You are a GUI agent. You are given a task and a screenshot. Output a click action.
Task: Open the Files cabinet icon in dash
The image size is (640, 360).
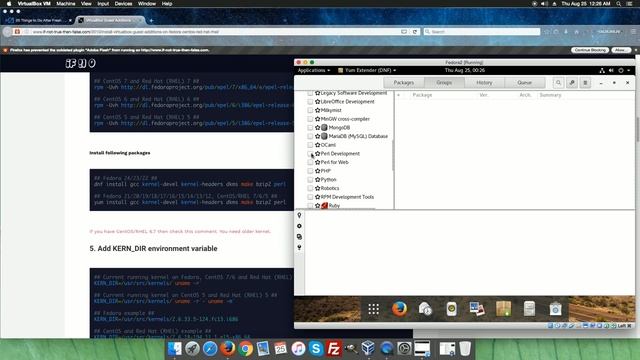point(529,309)
